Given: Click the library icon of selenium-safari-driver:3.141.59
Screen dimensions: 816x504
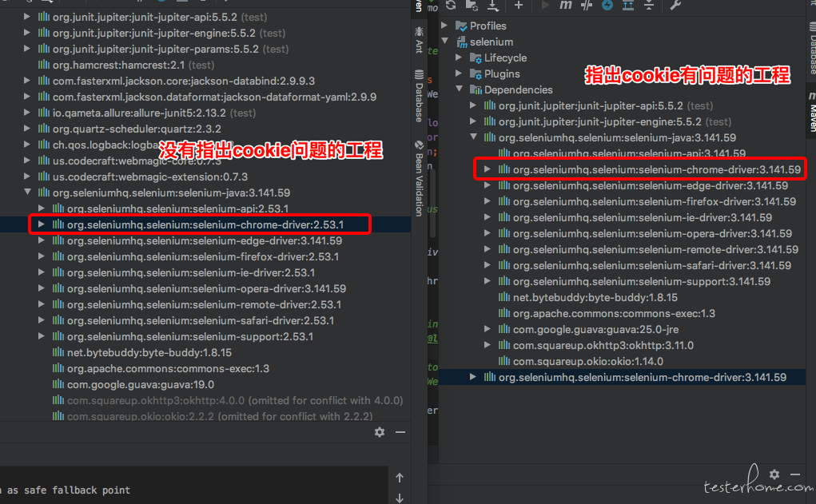Looking at the screenshot, I should point(504,265).
